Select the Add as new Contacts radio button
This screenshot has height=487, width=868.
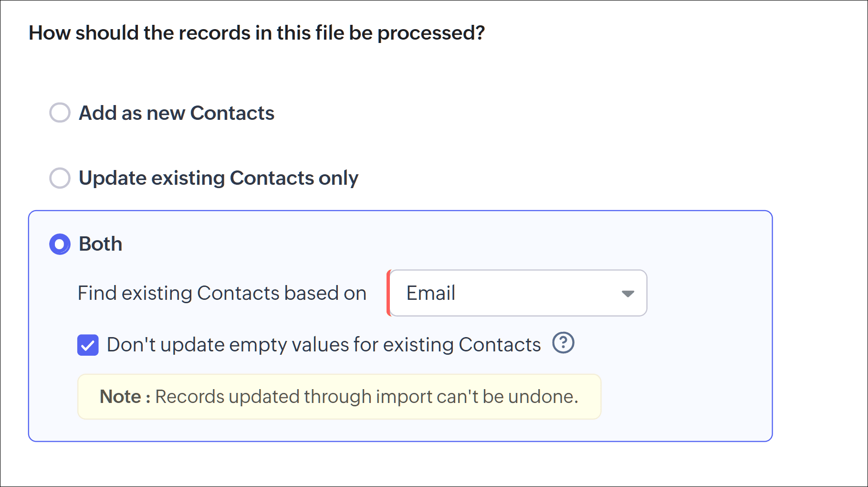click(x=60, y=113)
